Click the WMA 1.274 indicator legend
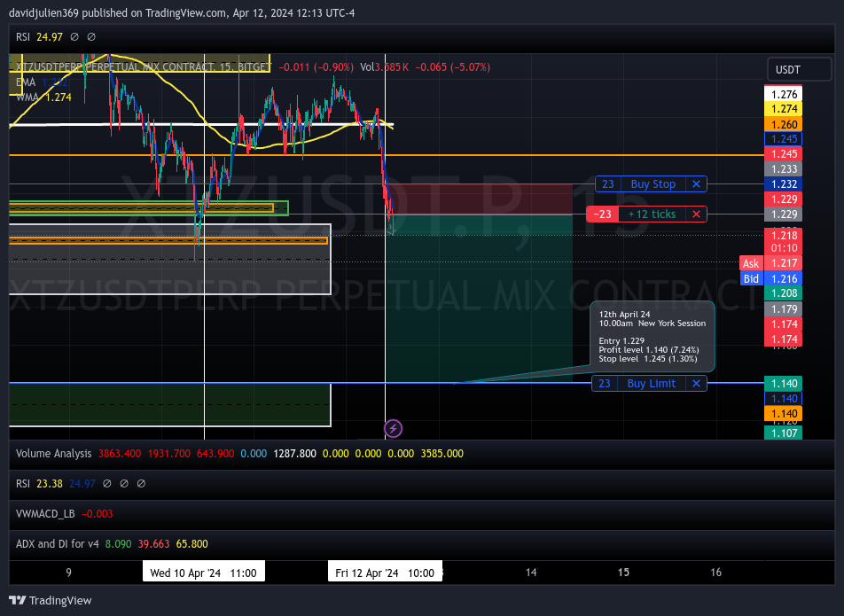This screenshot has height=616, width=844. [x=43, y=97]
